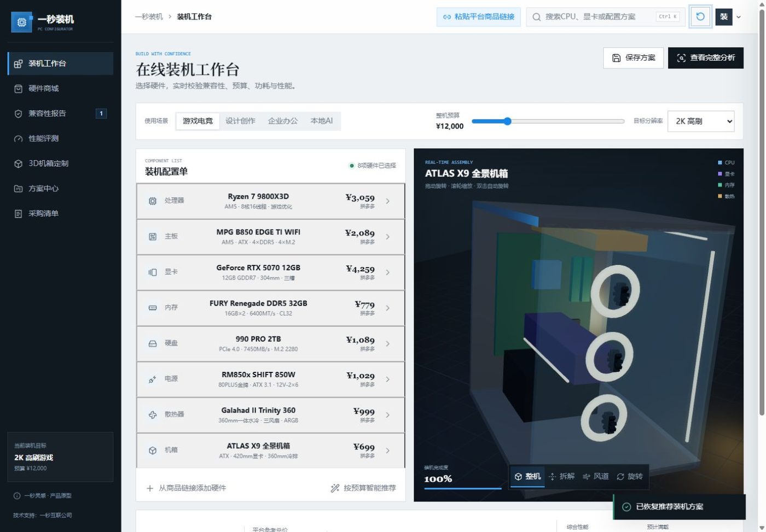Open 硬件商城 in the sidebar
The height and width of the screenshot is (532, 766).
61,89
